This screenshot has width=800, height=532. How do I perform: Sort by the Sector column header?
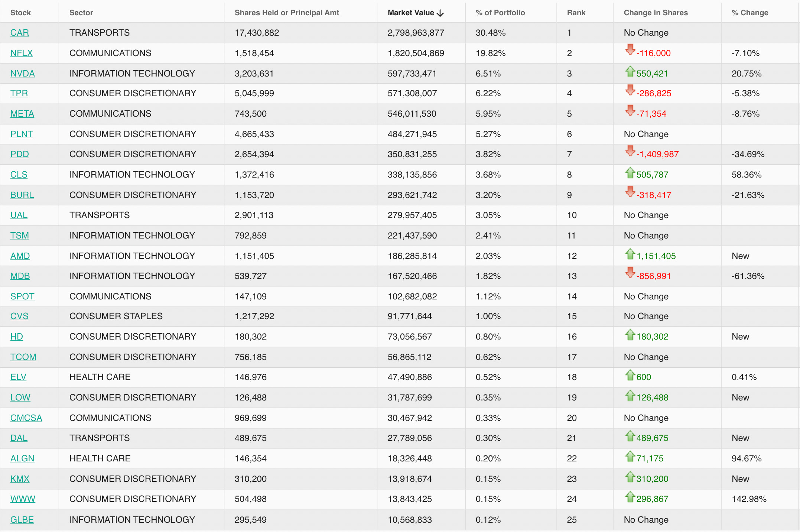click(x=81, y=13)
